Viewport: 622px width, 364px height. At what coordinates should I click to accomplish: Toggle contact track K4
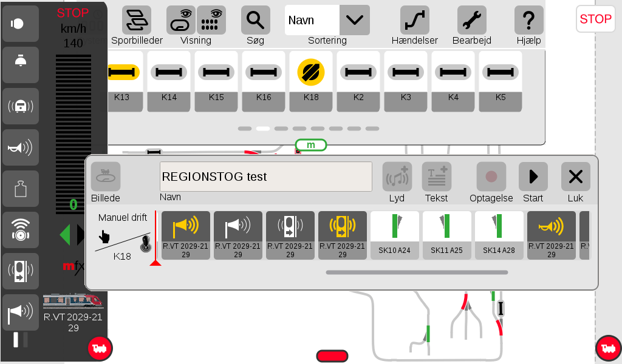[x=453, y=81]
